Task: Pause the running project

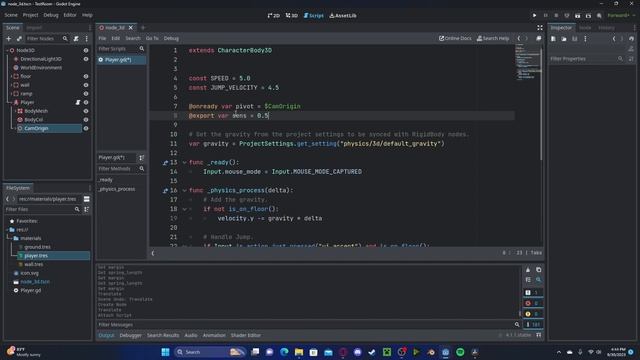Action: coord(545,16)
